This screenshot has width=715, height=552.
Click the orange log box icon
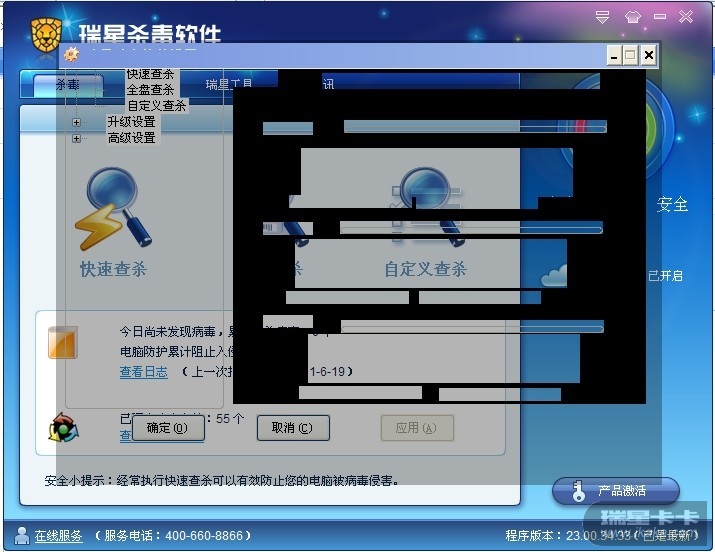[x=63, y=342]
